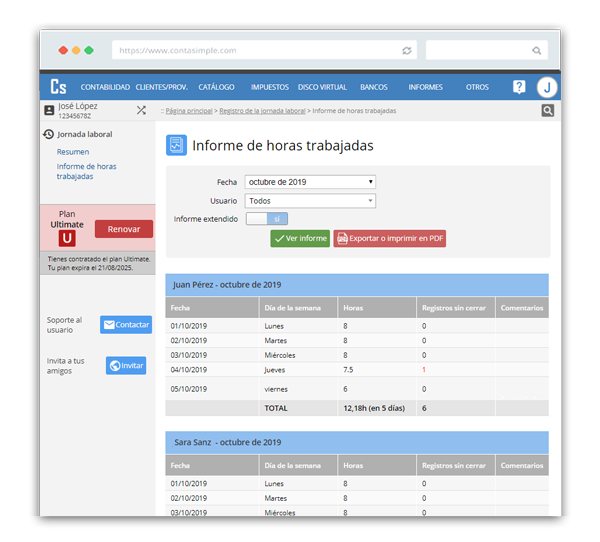This screenshot has height=542, width=600.
Task: Click the 7.5 hours cell
Action: [348, 370]
